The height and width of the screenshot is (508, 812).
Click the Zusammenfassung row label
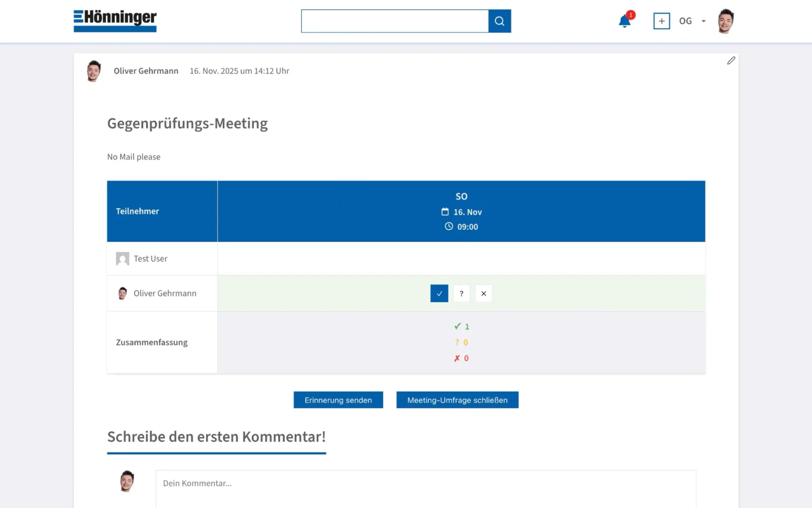pos(152,342)
